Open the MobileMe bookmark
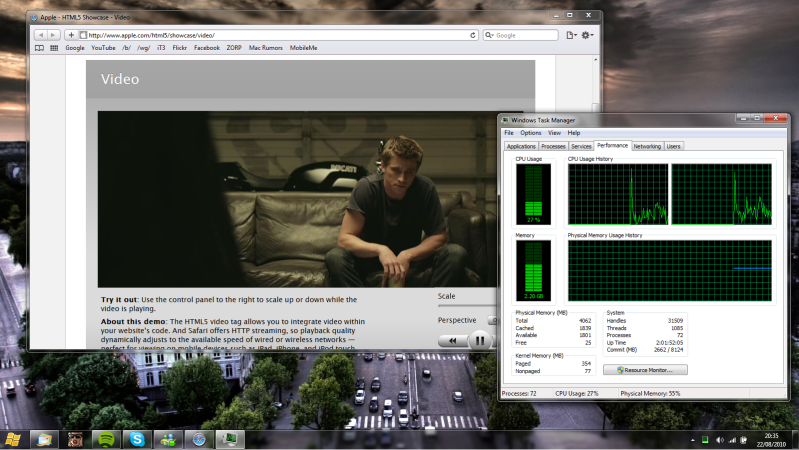 click(x=303, y=48)
